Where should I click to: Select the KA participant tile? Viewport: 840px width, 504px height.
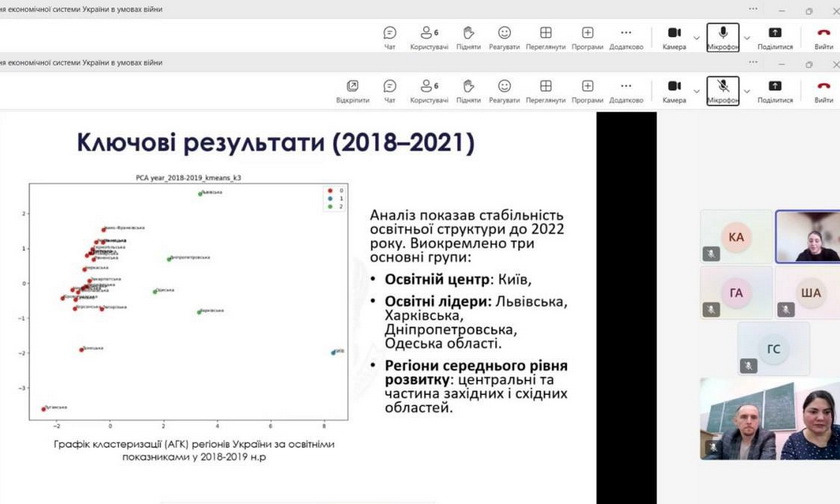pos(736,237)
